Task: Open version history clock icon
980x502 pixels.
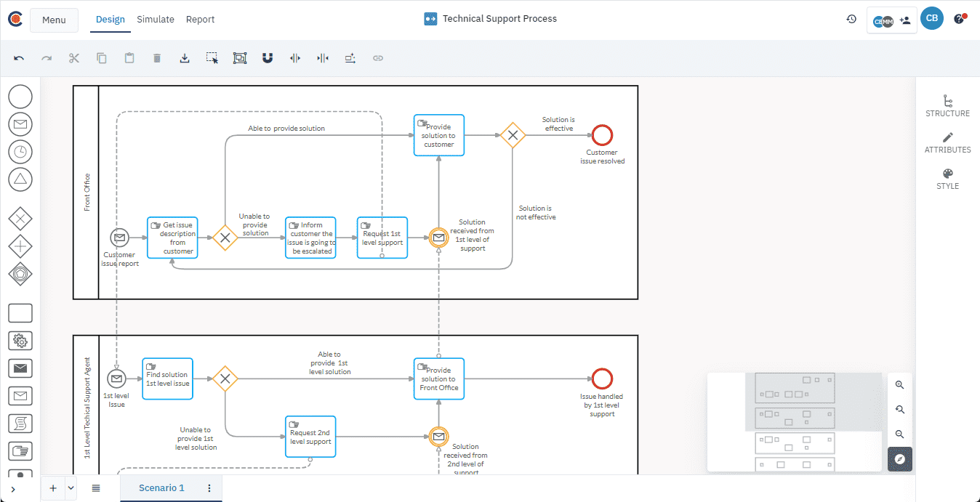Action: 851,19
